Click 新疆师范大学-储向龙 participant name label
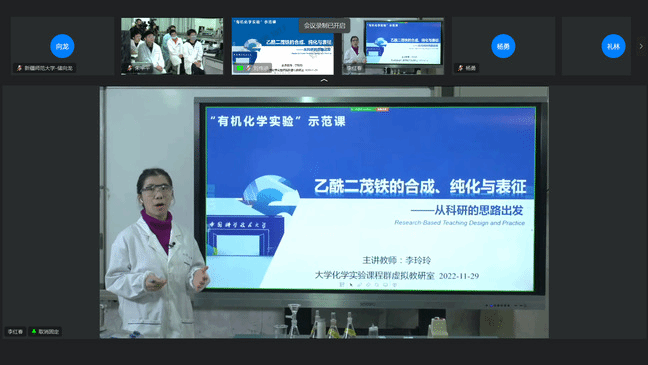Image resolution: width=648 pixels, height=365 pixels. click(48, 68)
